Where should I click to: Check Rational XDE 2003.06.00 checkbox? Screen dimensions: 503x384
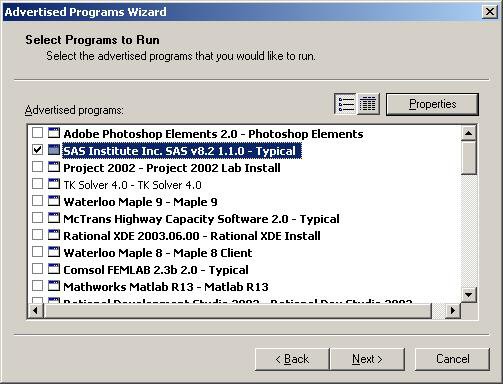(37, 235)
